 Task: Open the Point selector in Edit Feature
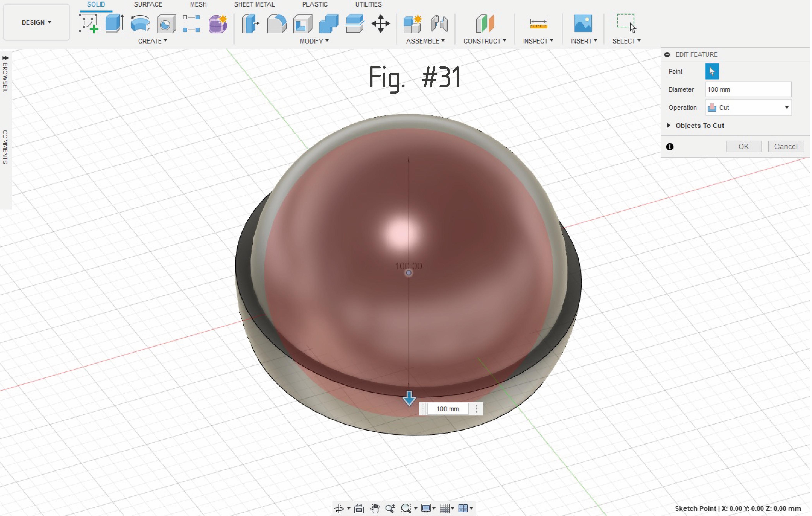point(712,71)
